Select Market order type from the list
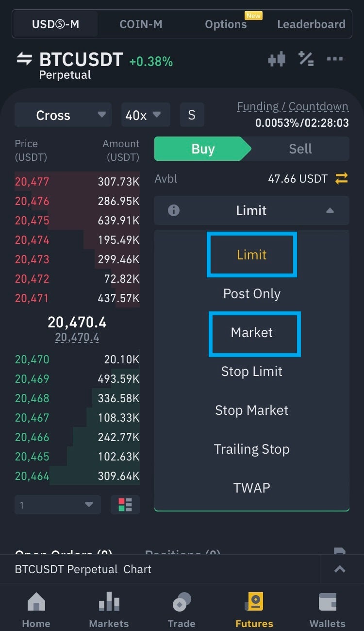 252,333
